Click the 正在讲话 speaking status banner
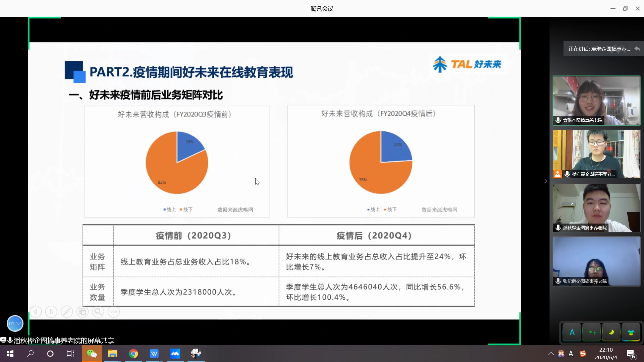644x362 pixels. pyautogui.click(x=599, y=49)
